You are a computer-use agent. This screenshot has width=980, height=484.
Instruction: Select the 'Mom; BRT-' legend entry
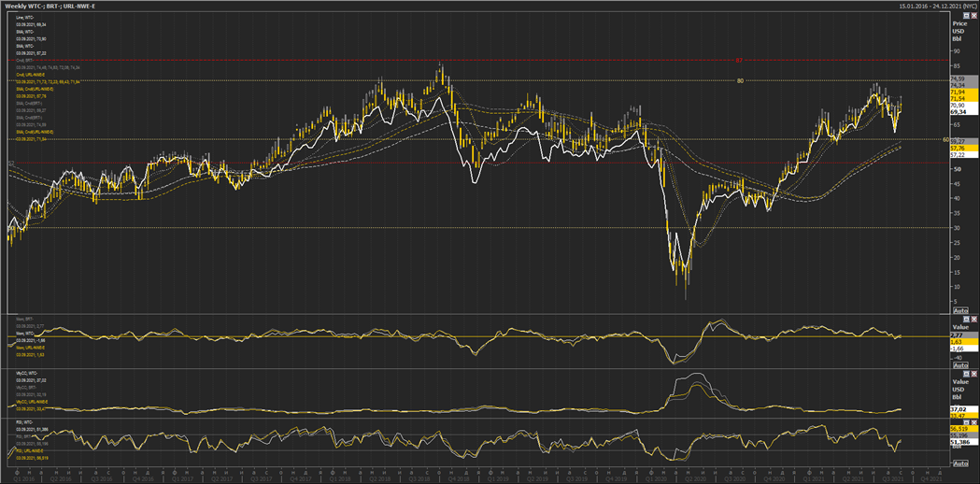(25, 319)
